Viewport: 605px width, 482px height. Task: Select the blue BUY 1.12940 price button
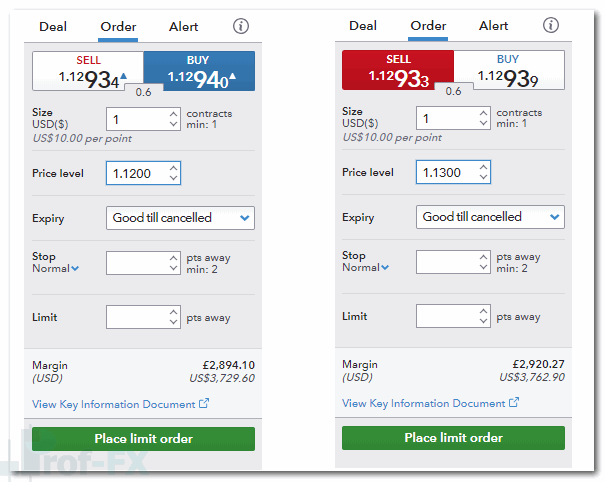[x=199, y=71]
